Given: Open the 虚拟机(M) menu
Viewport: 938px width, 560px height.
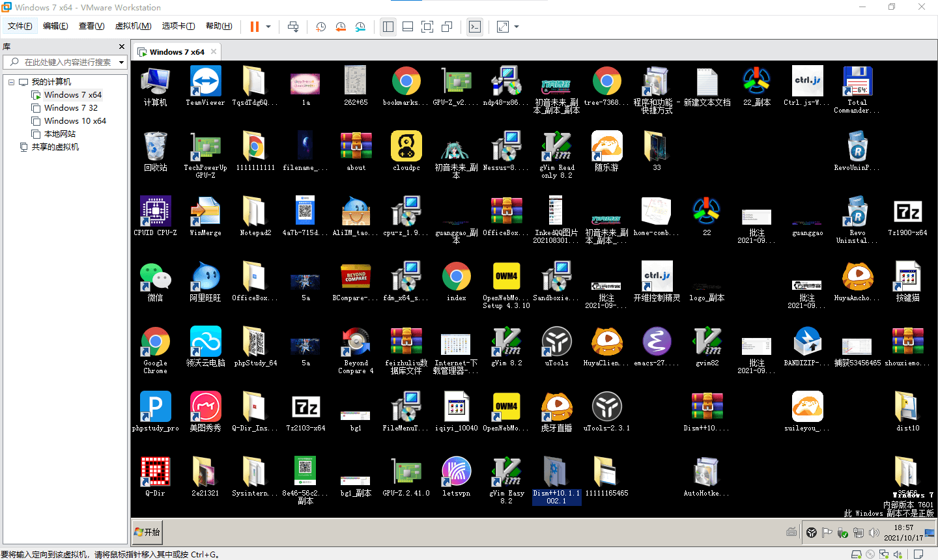Looking at the screenshot, I should tap(133, 26).
